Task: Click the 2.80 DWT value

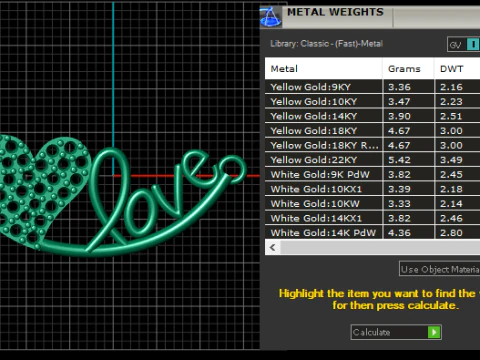Action: click(451, 233)
